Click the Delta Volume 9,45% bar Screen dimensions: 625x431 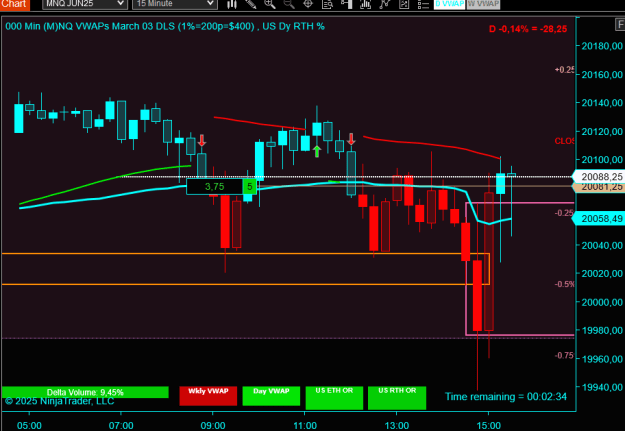pos(85,392)
